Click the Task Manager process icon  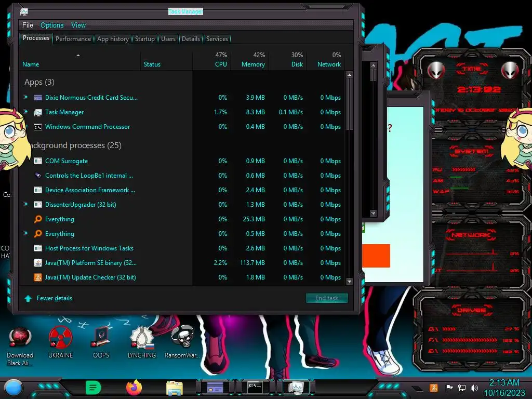pyautogui.click(x=37, y=112)
